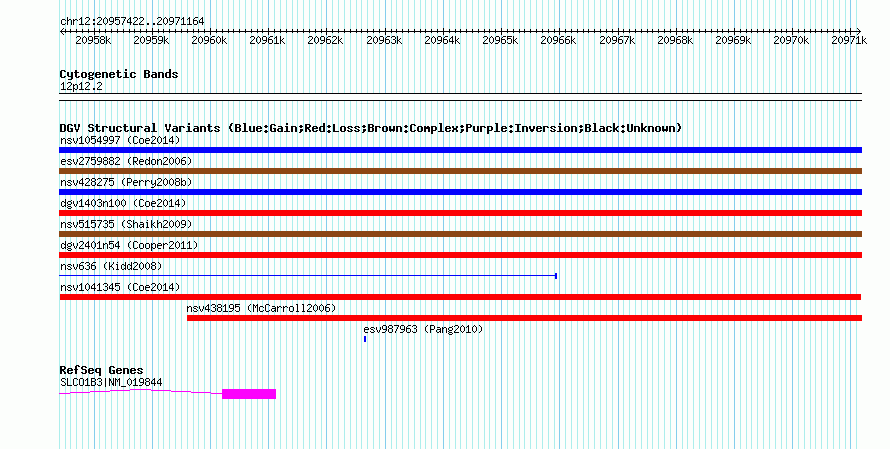
Task: Click the Cytogenetic Bands track heading
Action: pyautogui.click(x=119, y=74)
